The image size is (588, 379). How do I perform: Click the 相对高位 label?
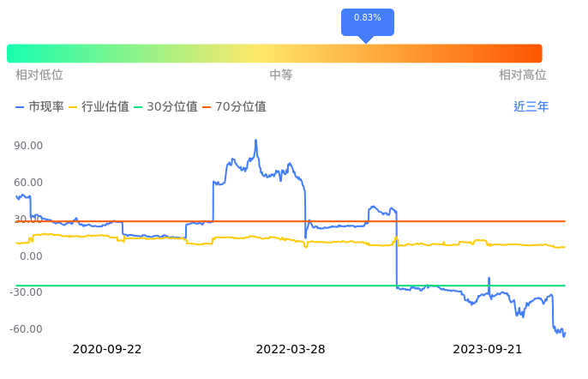(523, 75)
